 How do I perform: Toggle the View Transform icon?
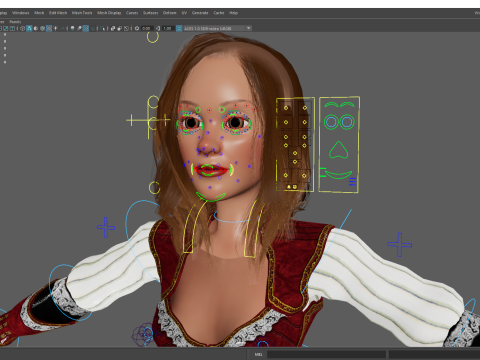click(x=179, y=28)
